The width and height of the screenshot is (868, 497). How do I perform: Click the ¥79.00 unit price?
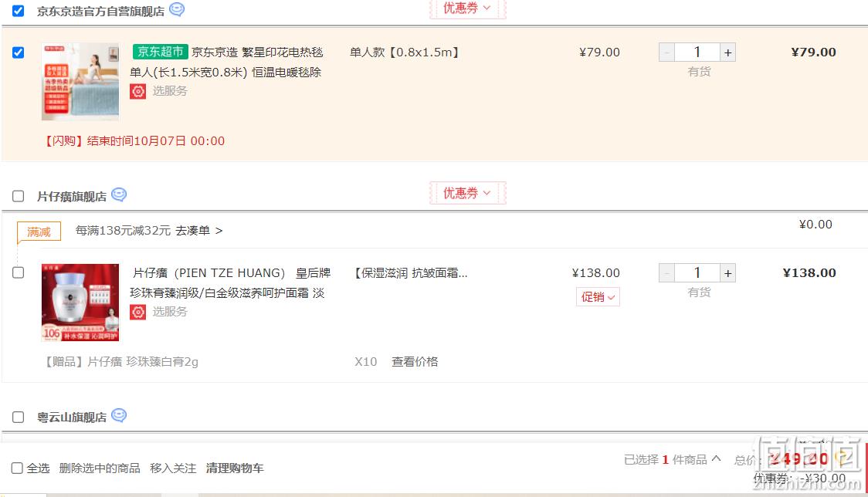click(599, 52)
